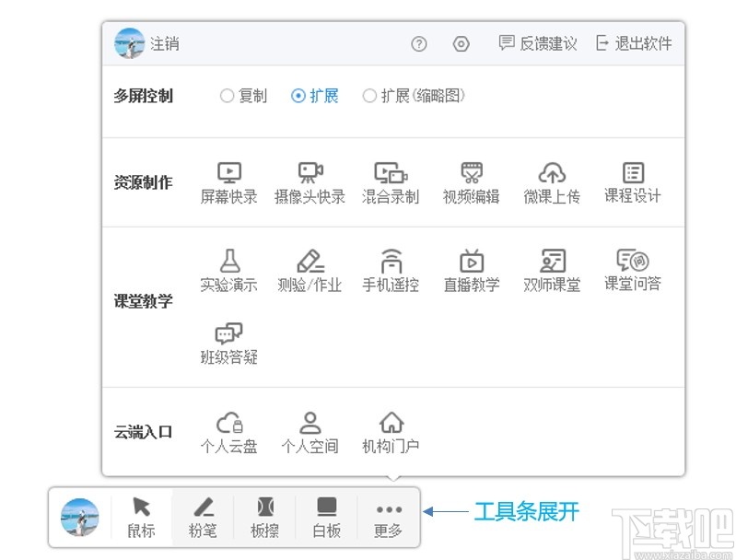Open 双师课堂 dual-teacher classroom
Screen dimensions: 736x560
tap(552, 272)
